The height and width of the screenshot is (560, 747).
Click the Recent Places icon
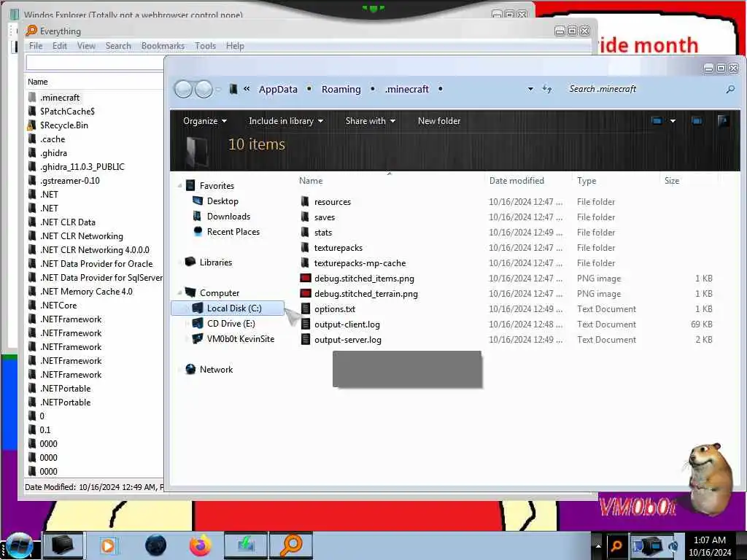(198, 231)
